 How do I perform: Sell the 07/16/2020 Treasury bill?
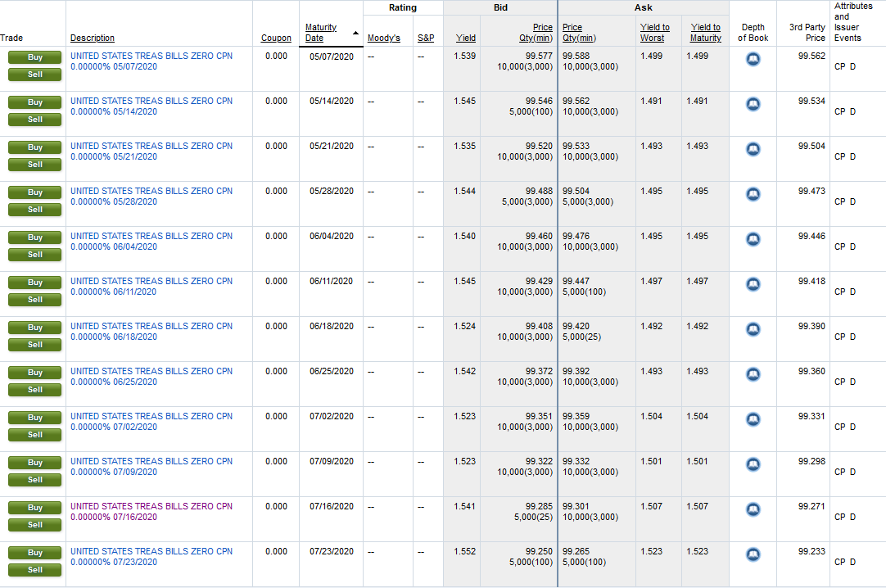point(35,525)
